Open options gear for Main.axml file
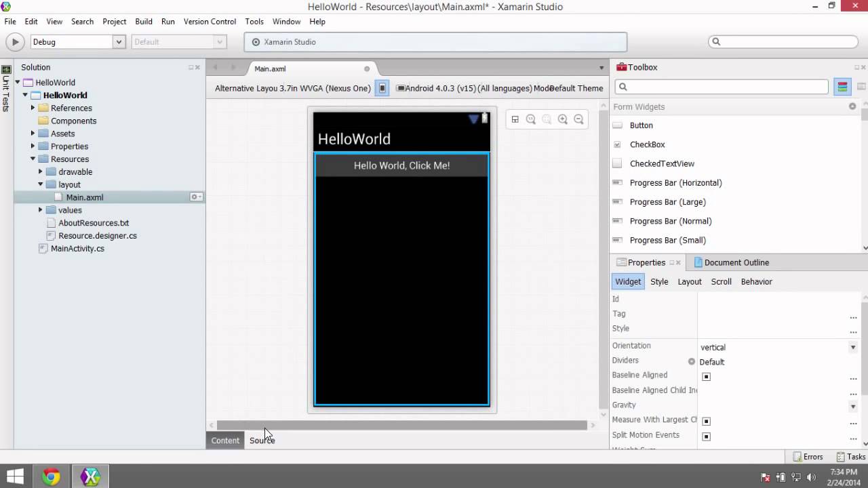The image size is (868, 488). coord(195,197)
